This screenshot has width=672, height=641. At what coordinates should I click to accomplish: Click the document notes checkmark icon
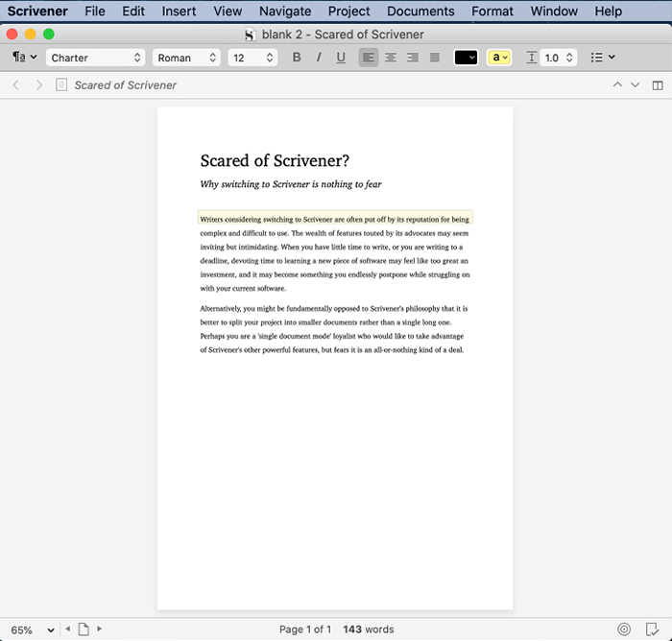pyautogui.click(x=652, y=629)
